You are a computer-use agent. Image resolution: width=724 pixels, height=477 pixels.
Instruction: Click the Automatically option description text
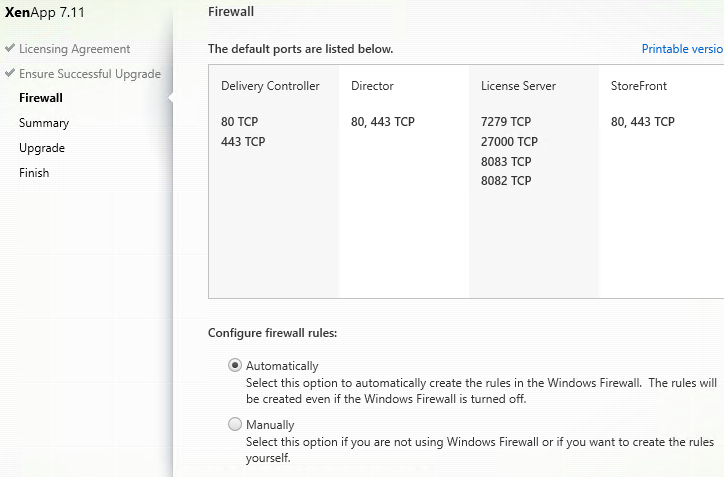click(481, 391)
